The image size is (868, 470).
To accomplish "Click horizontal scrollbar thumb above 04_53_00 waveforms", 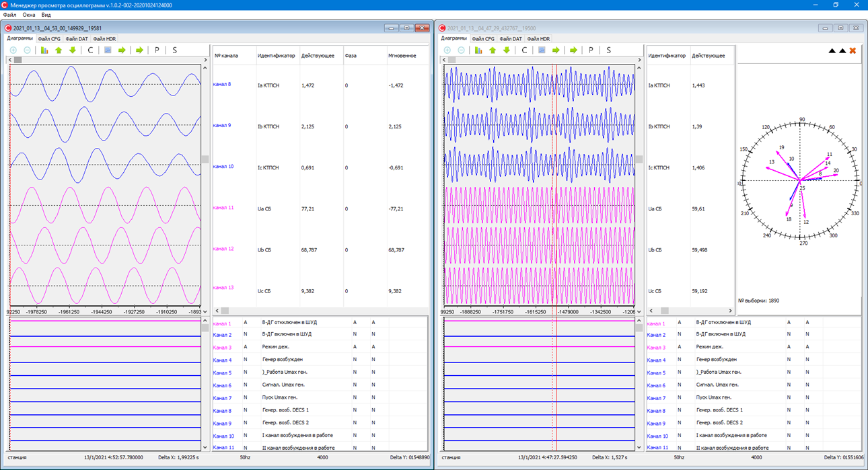I will (18, 60).
